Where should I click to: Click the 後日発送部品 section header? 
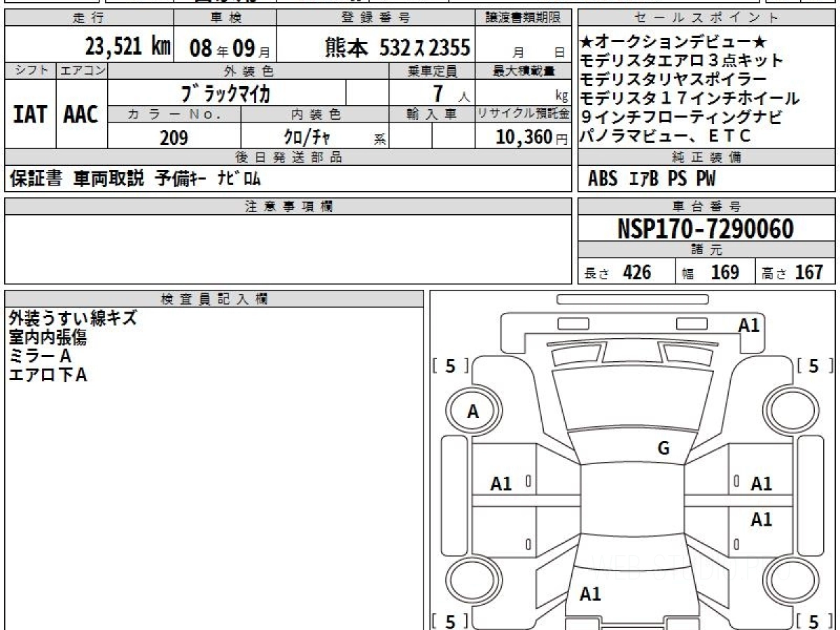tap(288, 157)
